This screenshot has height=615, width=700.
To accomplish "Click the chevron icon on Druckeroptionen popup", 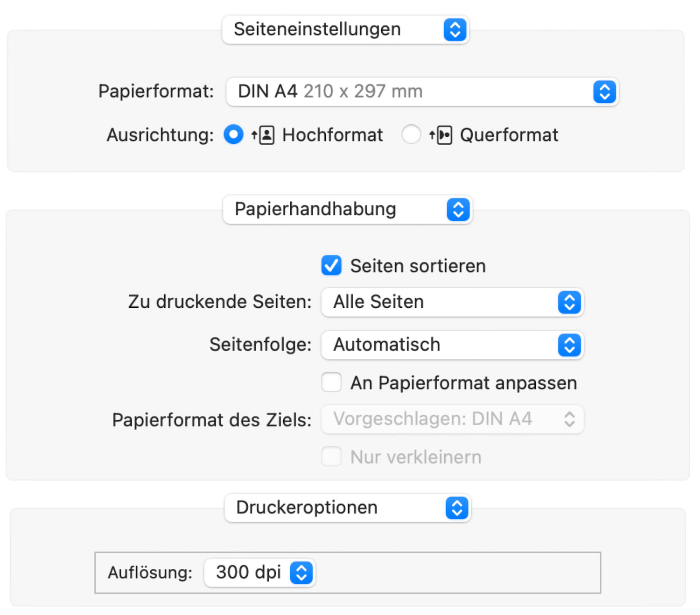I will tap(456, 508).
